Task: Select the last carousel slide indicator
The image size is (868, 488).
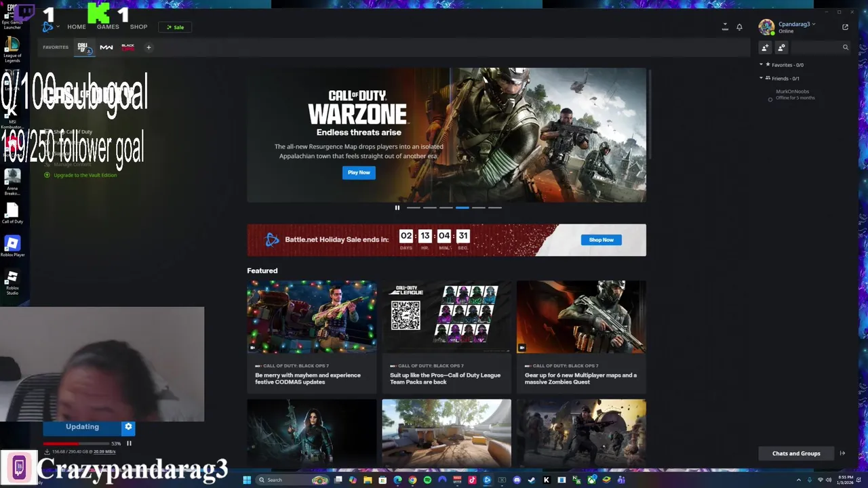Action: coord(494,207)
